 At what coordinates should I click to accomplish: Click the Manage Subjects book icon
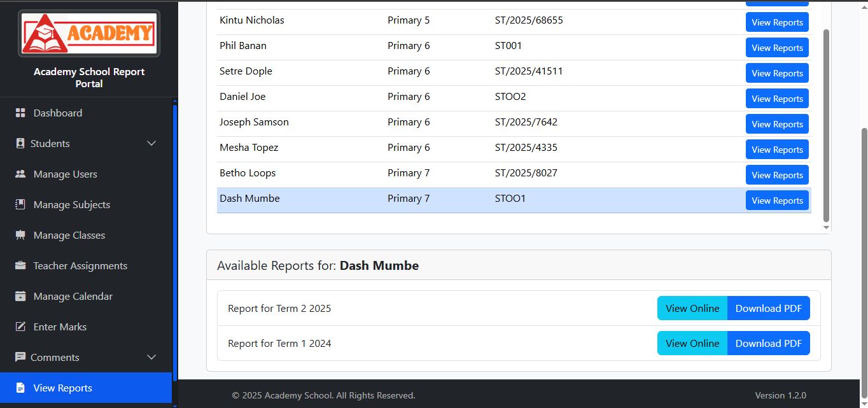20,204
